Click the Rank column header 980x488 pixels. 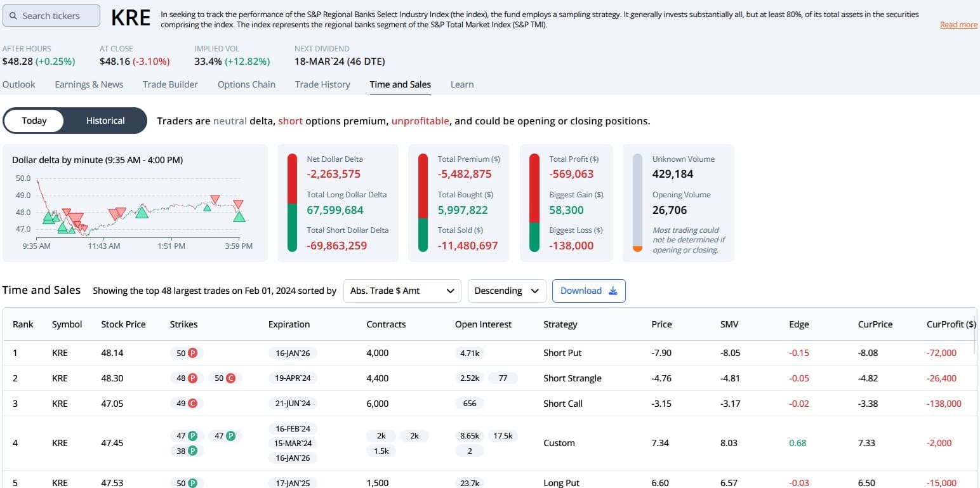point(23,324)
